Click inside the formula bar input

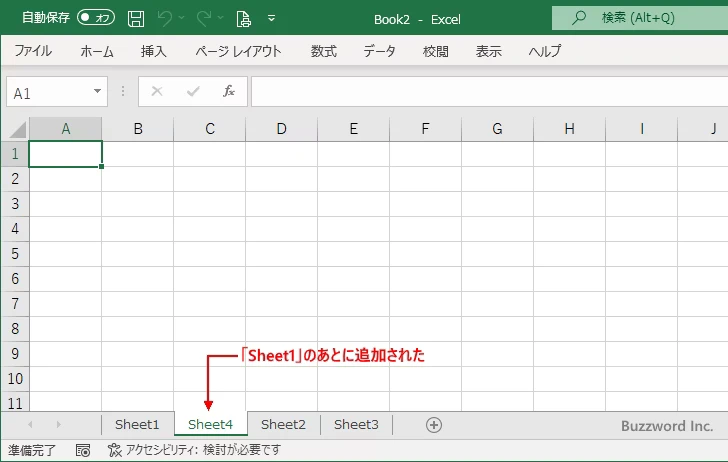(490, 92)
